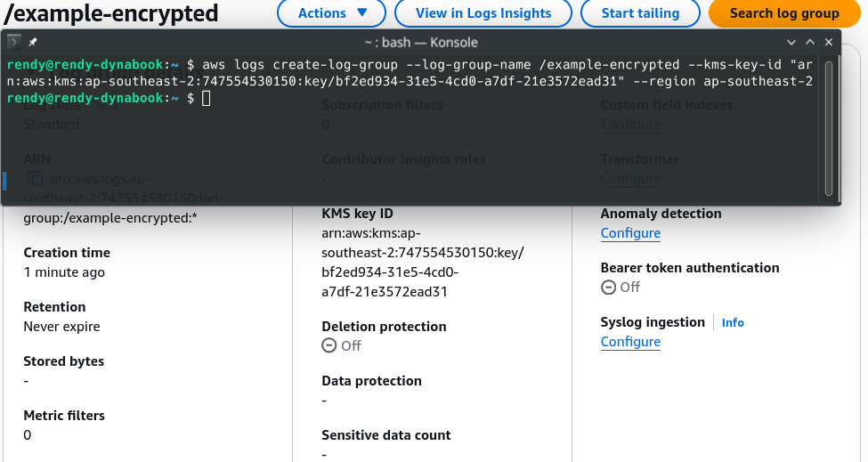Click the Konsole terminal menu icon
Image resolution: width=868 pixels, height=462 pixels.
coord(14,42)
